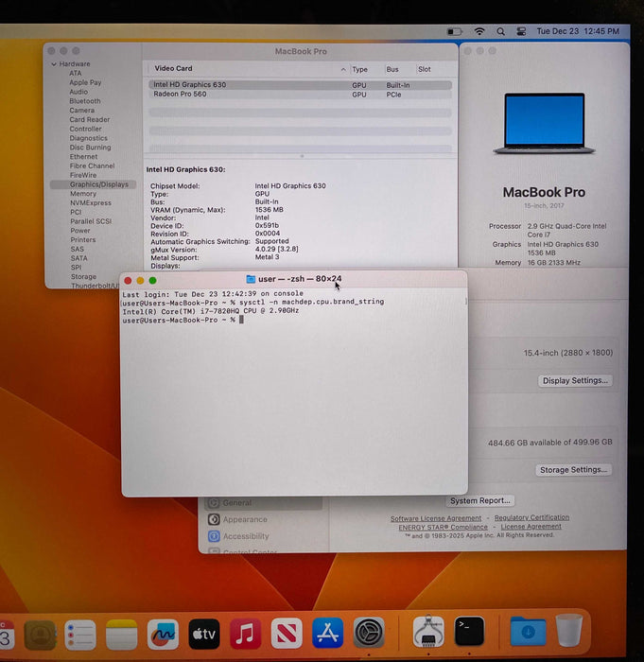Select Apple Pay in hardware list

(x=85, y=83)
